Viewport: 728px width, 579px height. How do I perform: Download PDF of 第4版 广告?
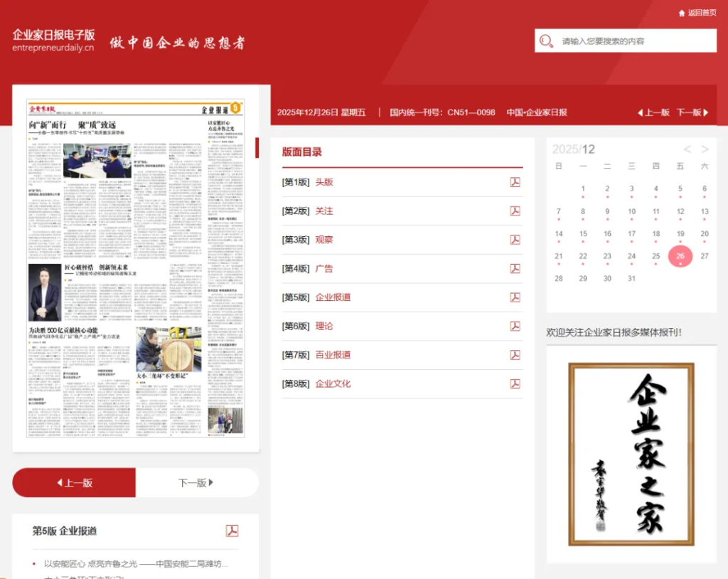[x=515, y=268]
